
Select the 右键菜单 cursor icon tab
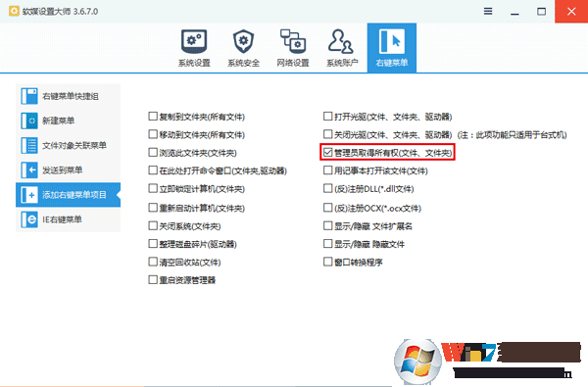point(391,48)
